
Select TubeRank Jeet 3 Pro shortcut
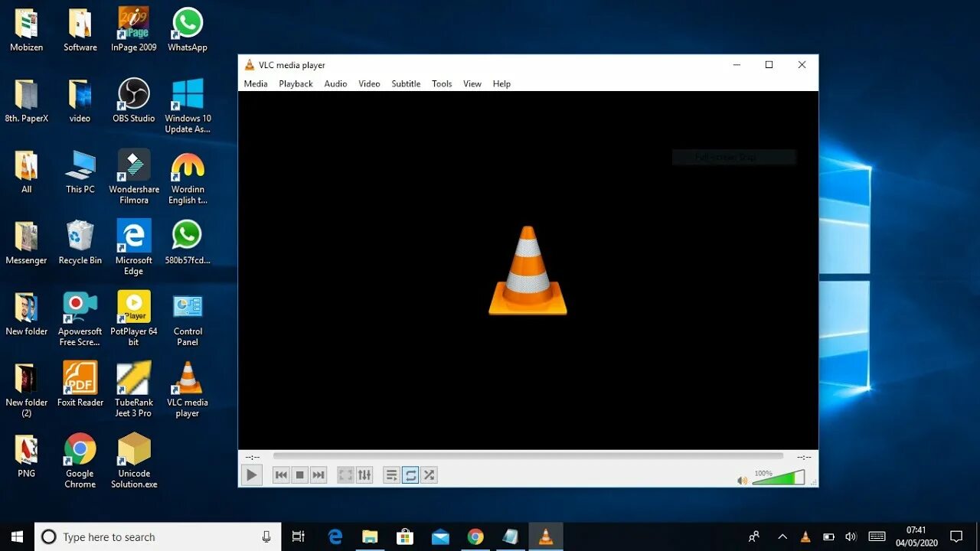134,390
